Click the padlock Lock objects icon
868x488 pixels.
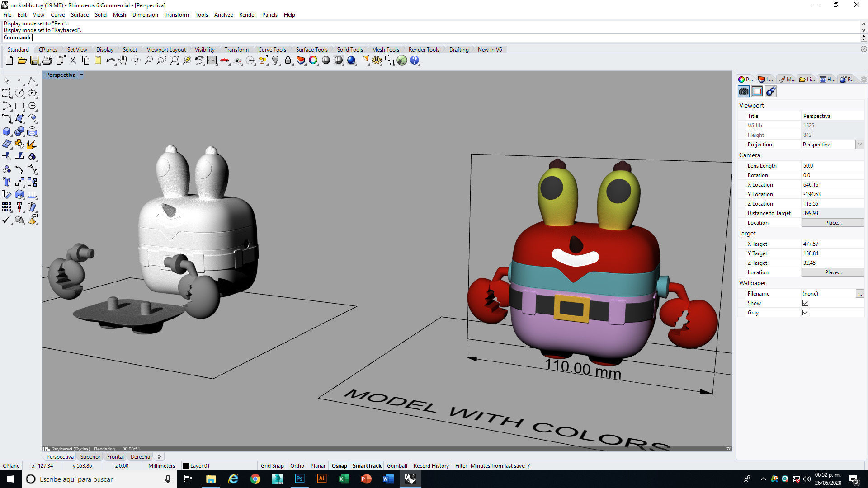(288, 60)
